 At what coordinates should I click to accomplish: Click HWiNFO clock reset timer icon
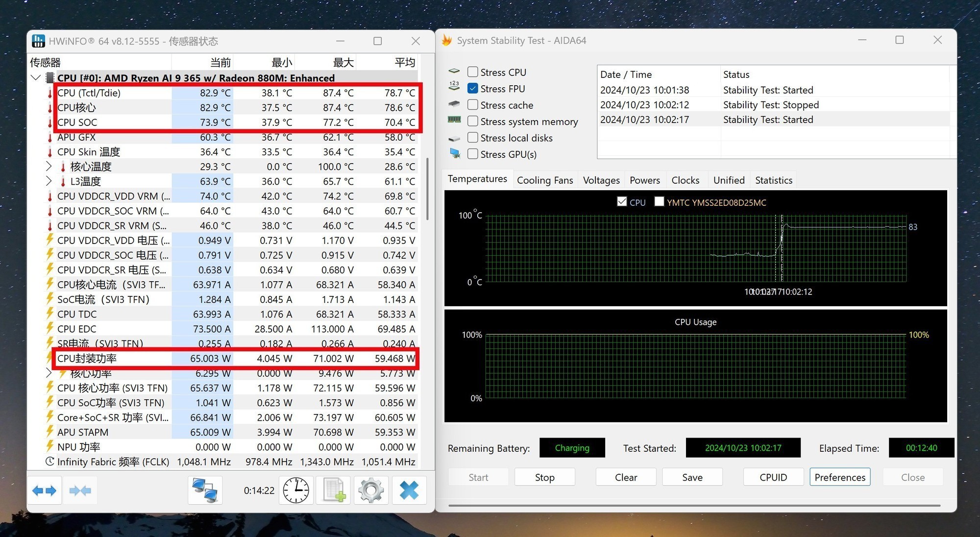296,490
